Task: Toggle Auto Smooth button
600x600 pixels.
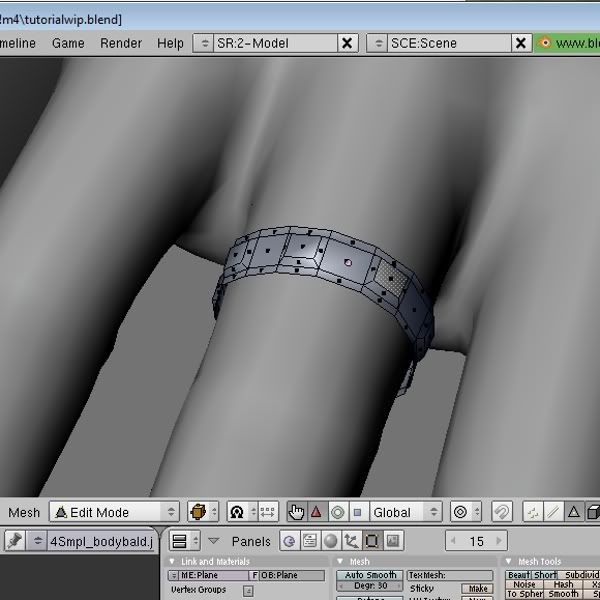Action: point(370,575)
